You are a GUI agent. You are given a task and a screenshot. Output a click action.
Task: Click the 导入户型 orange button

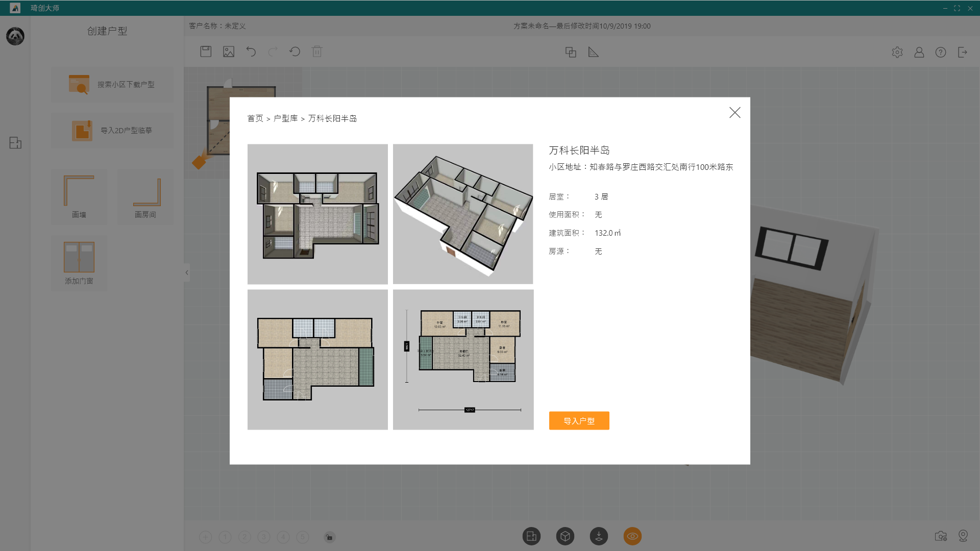tap(579, 421)
